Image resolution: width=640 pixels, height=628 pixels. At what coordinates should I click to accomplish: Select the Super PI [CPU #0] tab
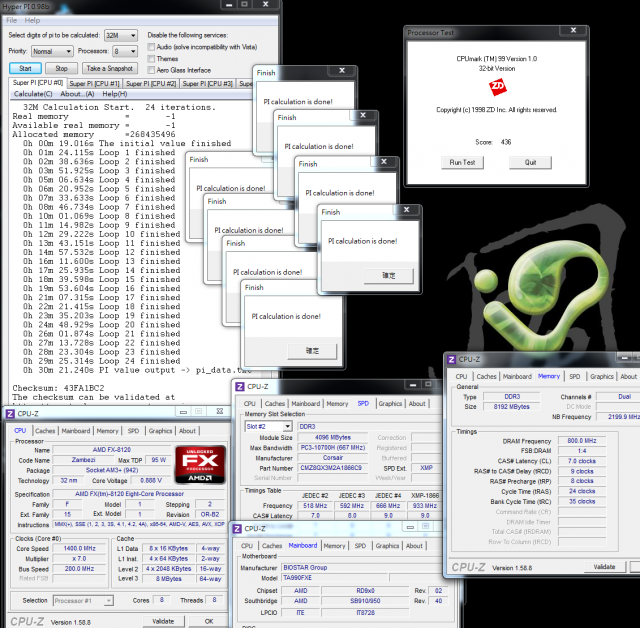tap(38, 83)
